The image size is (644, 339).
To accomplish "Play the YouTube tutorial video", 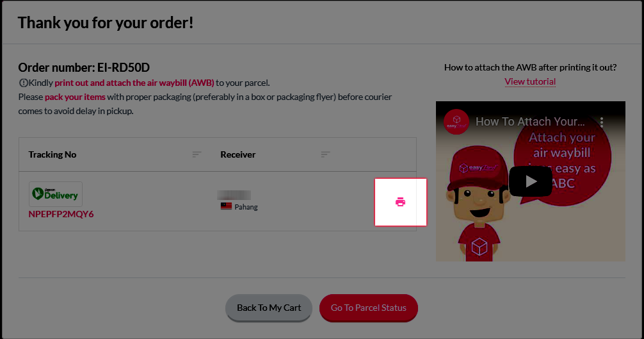I will coord(531,181).
